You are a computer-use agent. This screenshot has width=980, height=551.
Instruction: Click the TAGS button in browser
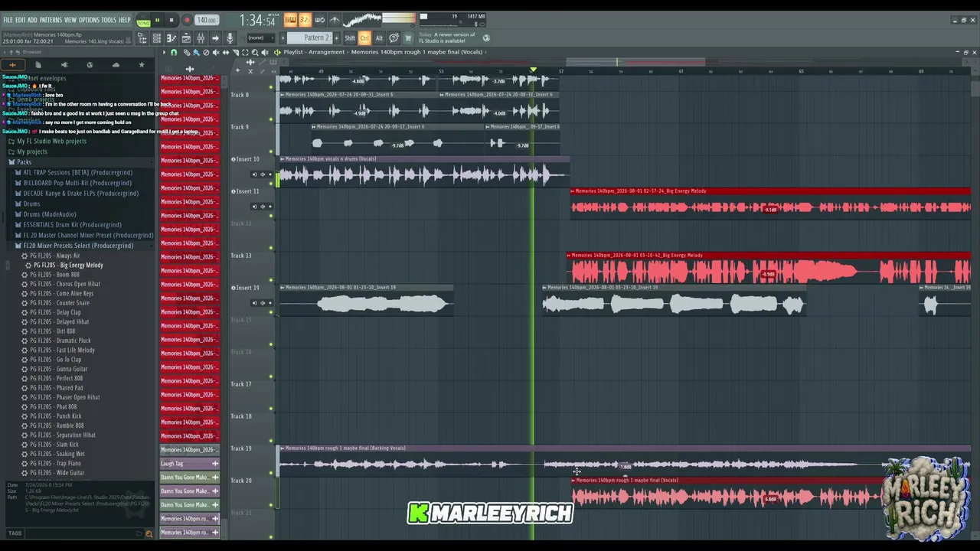(15, 533)
